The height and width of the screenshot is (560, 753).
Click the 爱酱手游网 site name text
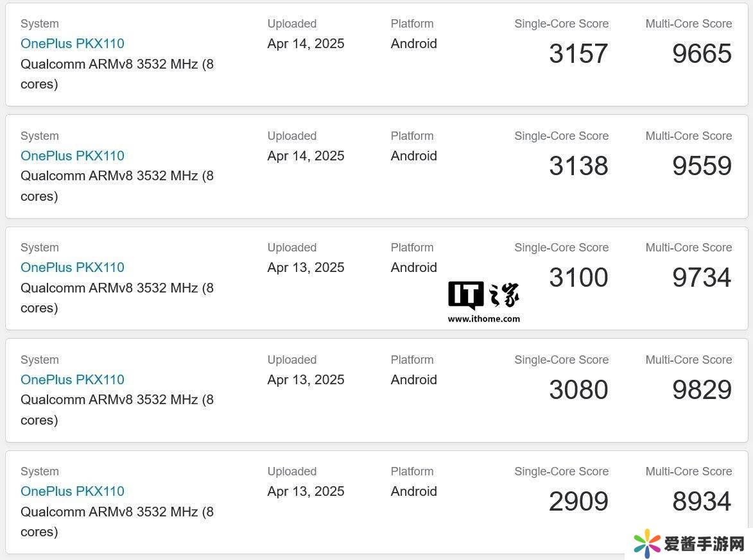click(x=704, y=544)
